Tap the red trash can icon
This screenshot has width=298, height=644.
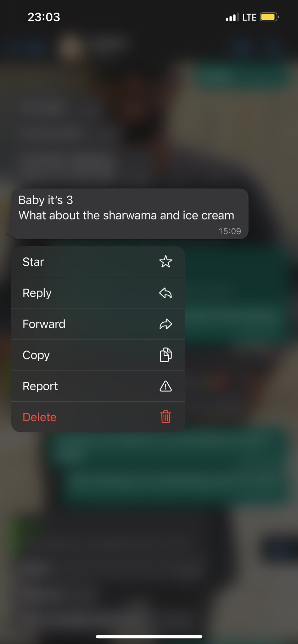click(166, 417)
